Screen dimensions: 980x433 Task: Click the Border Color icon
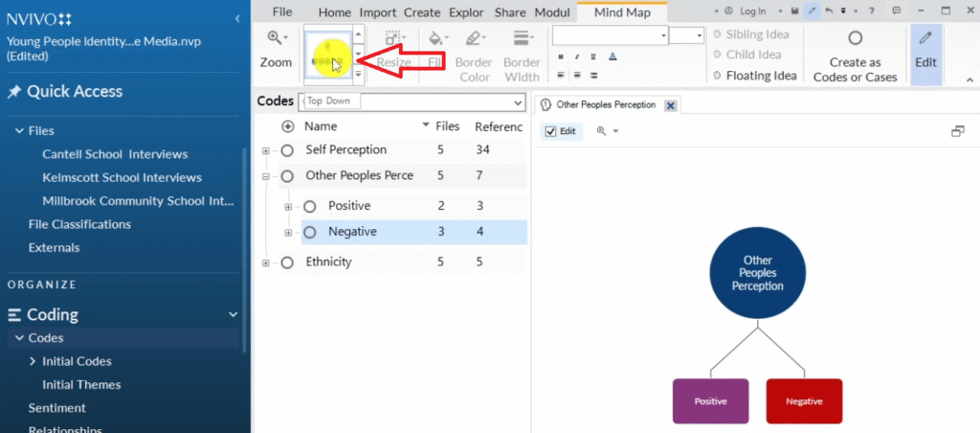[x=474, y=40]
